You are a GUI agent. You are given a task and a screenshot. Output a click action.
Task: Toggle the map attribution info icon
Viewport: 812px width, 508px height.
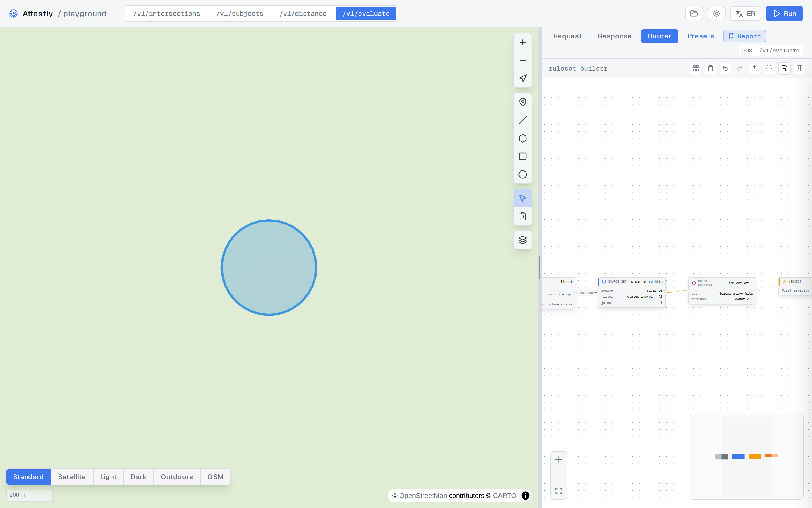pos(526,496)
